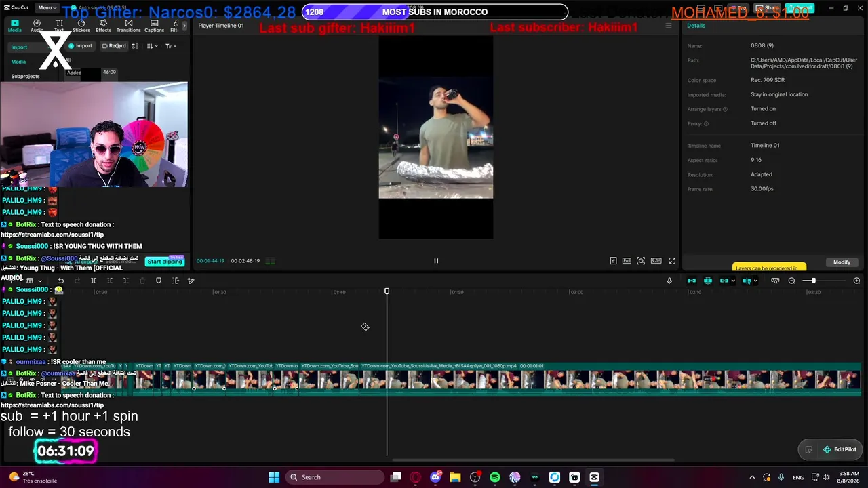
Task: Click the timeline zoom in icon
Action: point(856,281)
